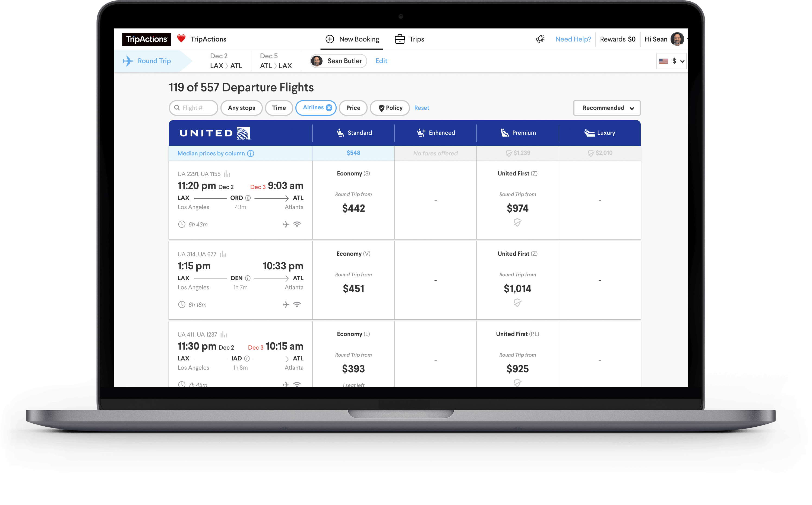Click airplane icon on the 6h 18m flight
This screenshot has width=812, height=505.
point(286,305)
